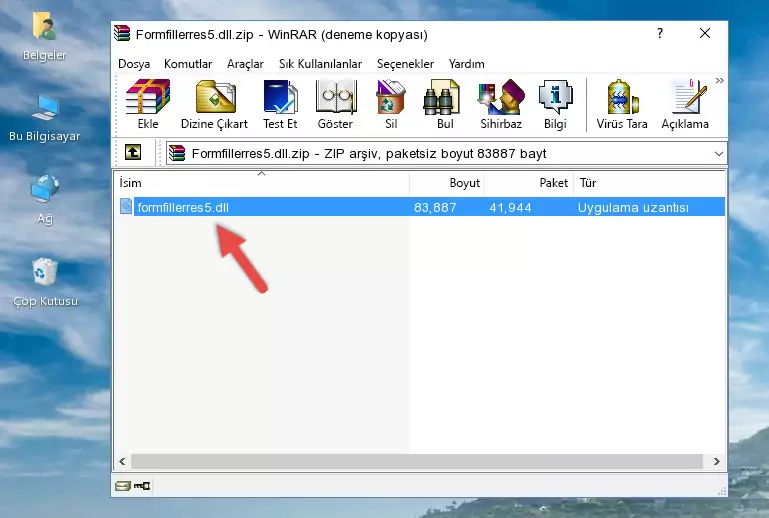Select the Bu Bilgisayar desktop icon
This screenshot has width=769, height=518.
pos(45,118)
